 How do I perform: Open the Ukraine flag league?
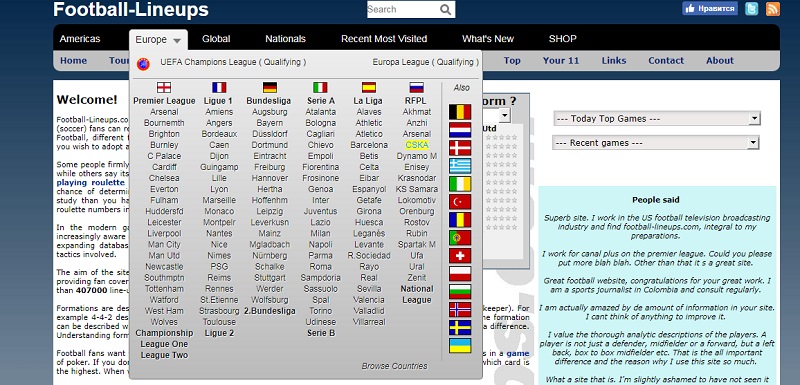pos(460,345)
